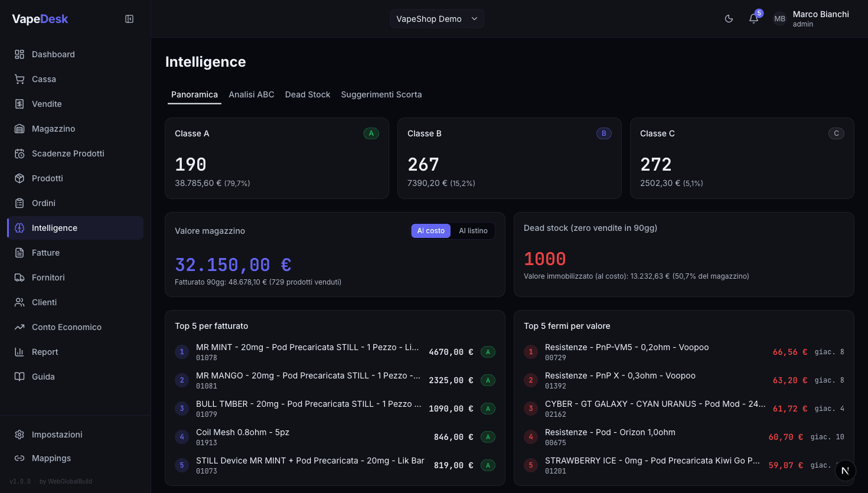Toggle dark mode with the moon icon
The image size is (868, 493).
[729, 18]
